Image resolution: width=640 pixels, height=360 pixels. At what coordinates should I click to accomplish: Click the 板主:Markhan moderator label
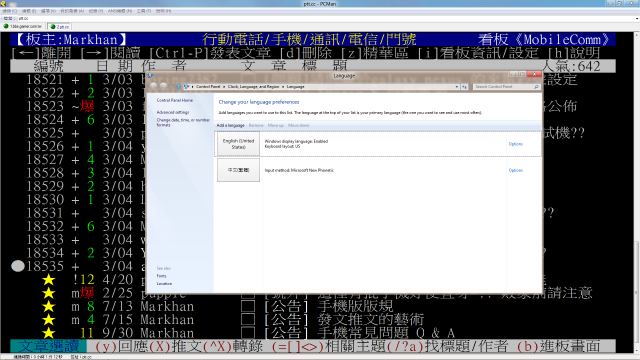point(72,40)
